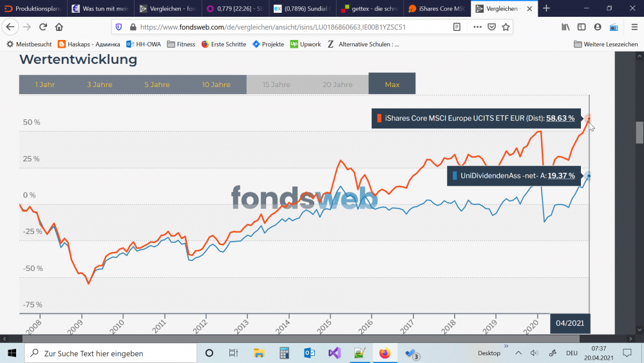Click the horizontal page scrollbar
The height and width of the screenshot is (363, 644).
(301, 338)
